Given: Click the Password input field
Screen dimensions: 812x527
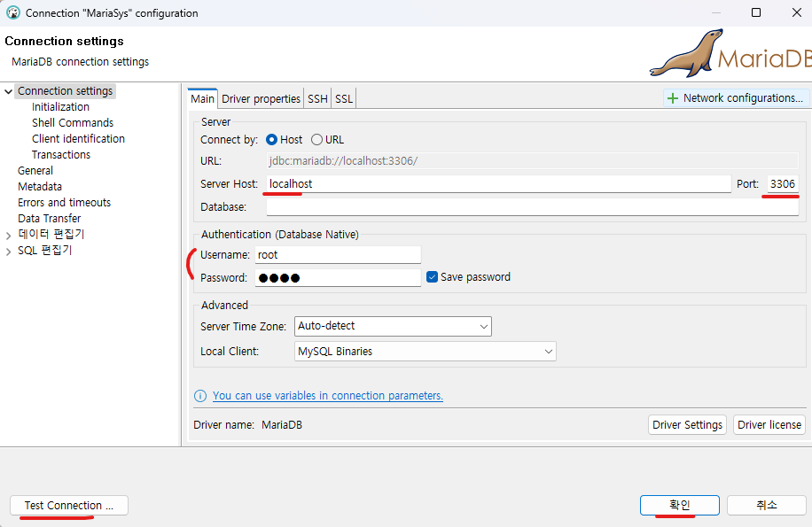Looking at the screenshot, I should pyautogui.click(x=338, y=278).
